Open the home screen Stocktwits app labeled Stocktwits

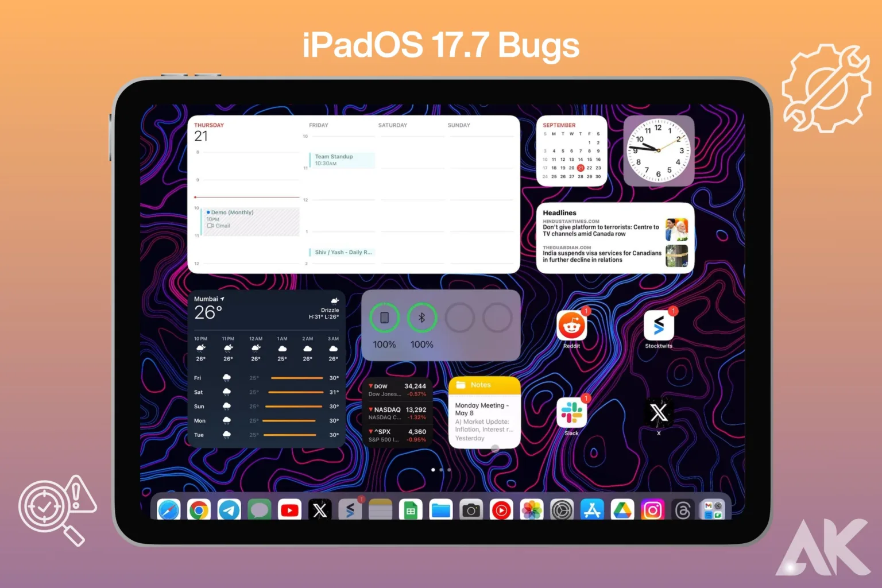(659, 326)
